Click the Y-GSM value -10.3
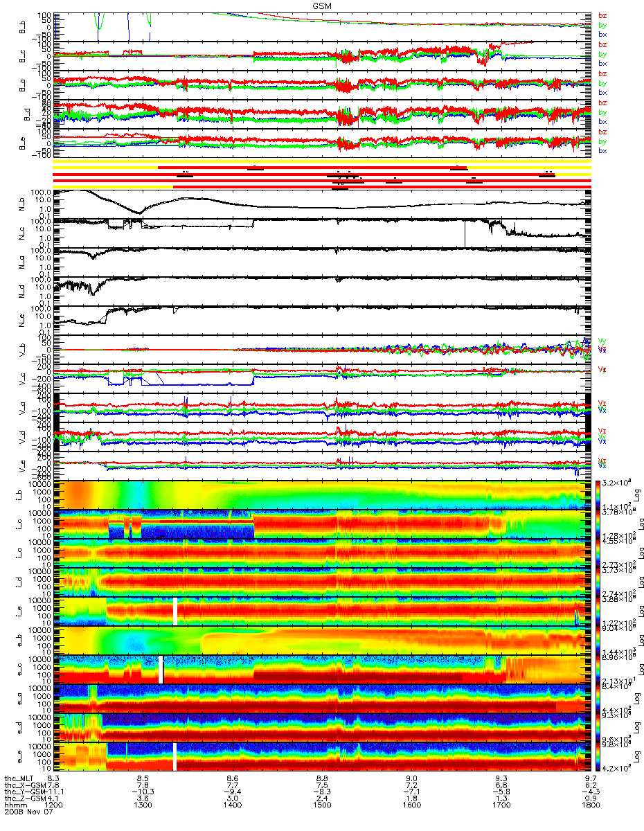This screenshot has width=644, height=831. click(x=143, y=791)
